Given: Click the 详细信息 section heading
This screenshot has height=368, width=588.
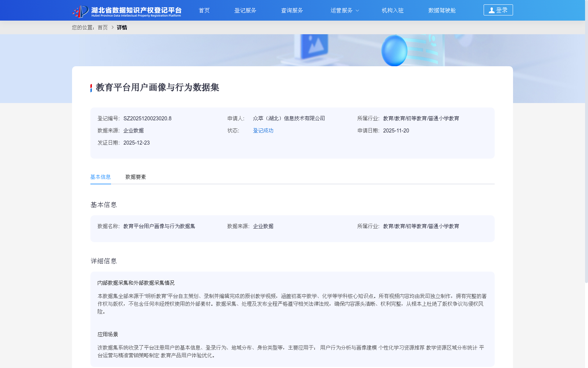Looking at the screenshot, I should click(104, 261).
